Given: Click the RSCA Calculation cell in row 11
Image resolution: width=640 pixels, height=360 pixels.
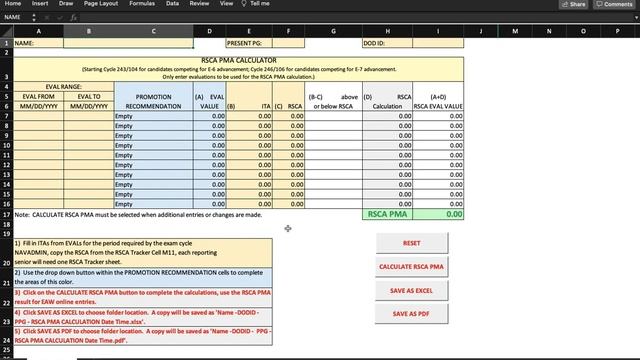Looking at the screenshot, I should click(387, 155).
